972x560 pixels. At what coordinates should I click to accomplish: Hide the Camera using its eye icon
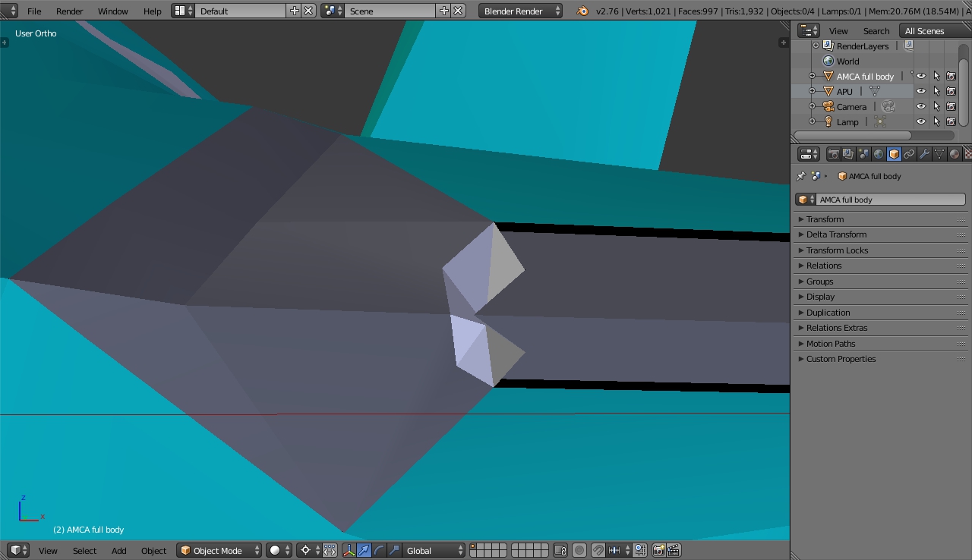coord(921,106)
